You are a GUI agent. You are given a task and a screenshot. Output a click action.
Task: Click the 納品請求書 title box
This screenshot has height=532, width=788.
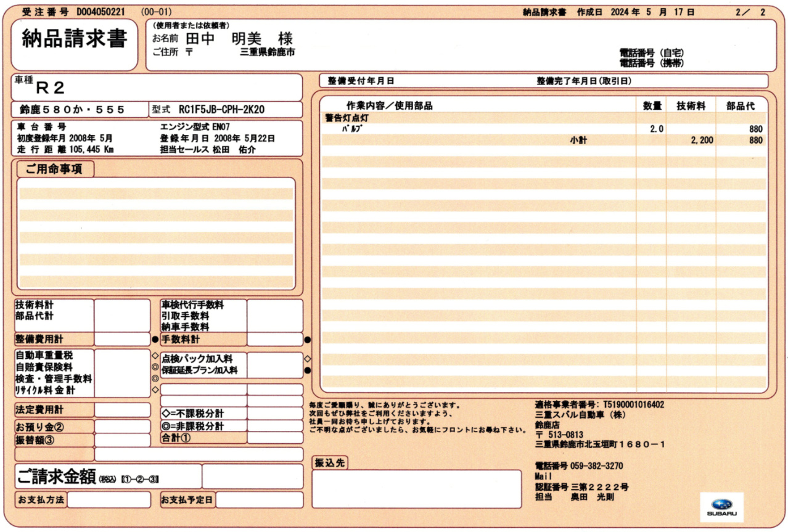point(75,41)
